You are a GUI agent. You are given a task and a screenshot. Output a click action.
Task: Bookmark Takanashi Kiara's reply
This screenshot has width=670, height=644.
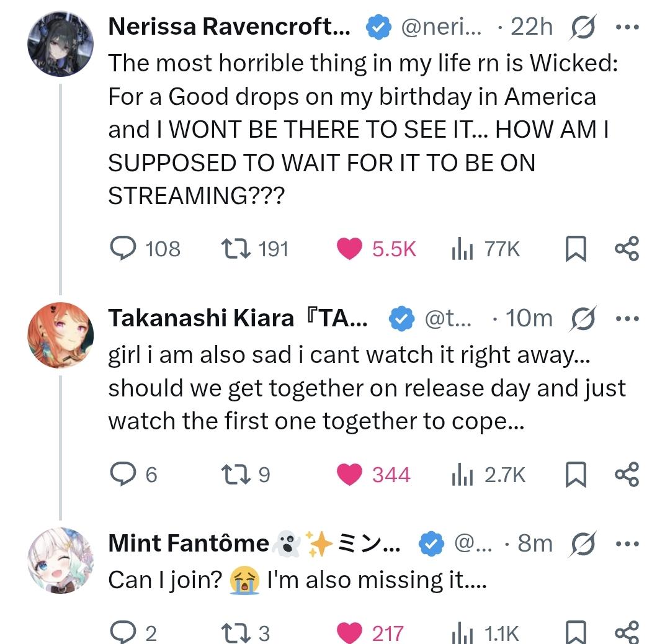click(574, 475)
